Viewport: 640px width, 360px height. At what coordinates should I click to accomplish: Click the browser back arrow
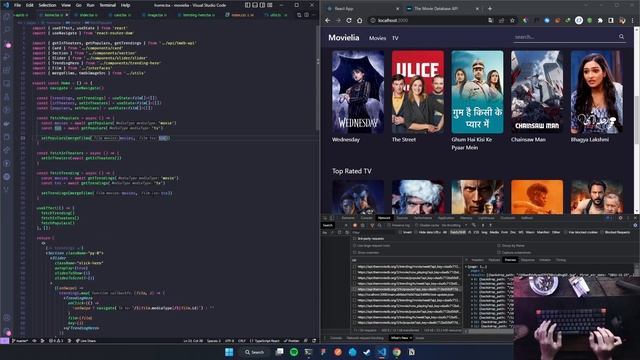[x=328, y=20]
